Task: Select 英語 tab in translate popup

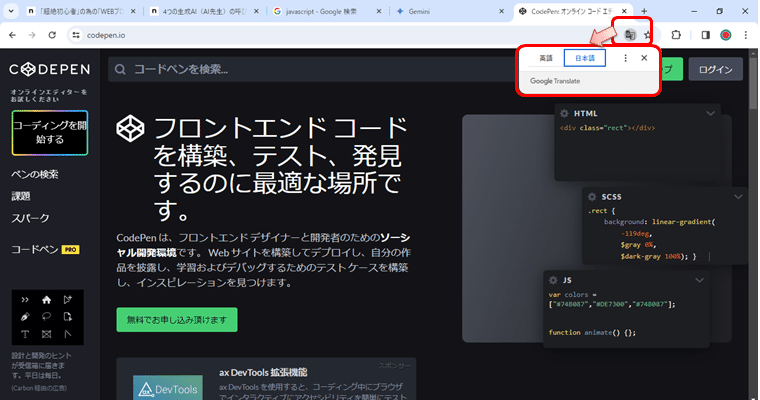Action: tap(546, 58)
